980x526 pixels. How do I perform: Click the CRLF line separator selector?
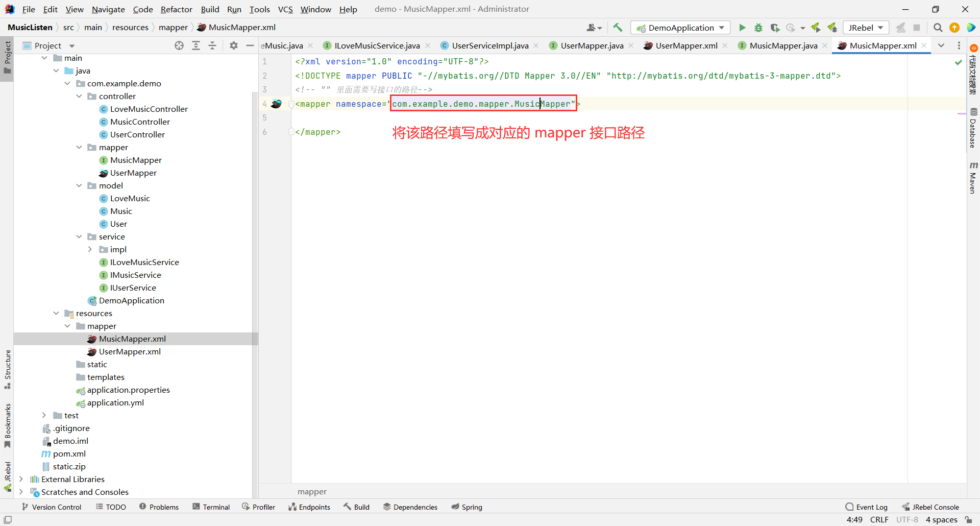tap(879, 520)
